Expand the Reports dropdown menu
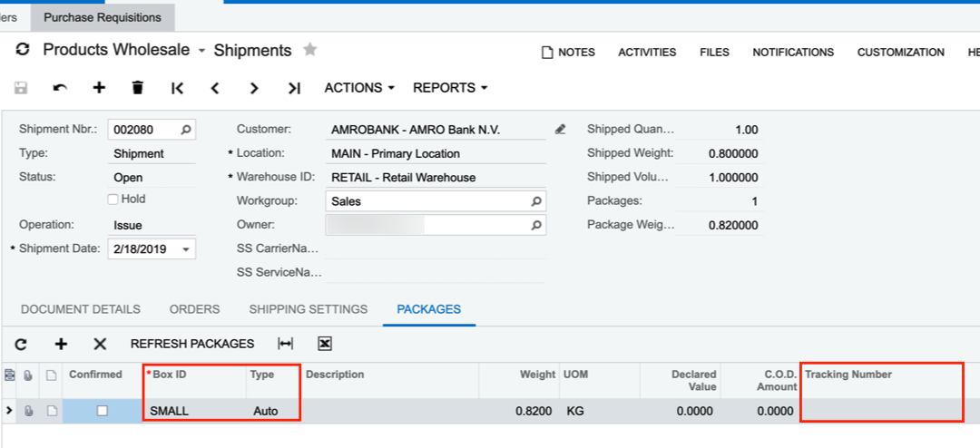The image size is (980, 448). click(450, 88)
